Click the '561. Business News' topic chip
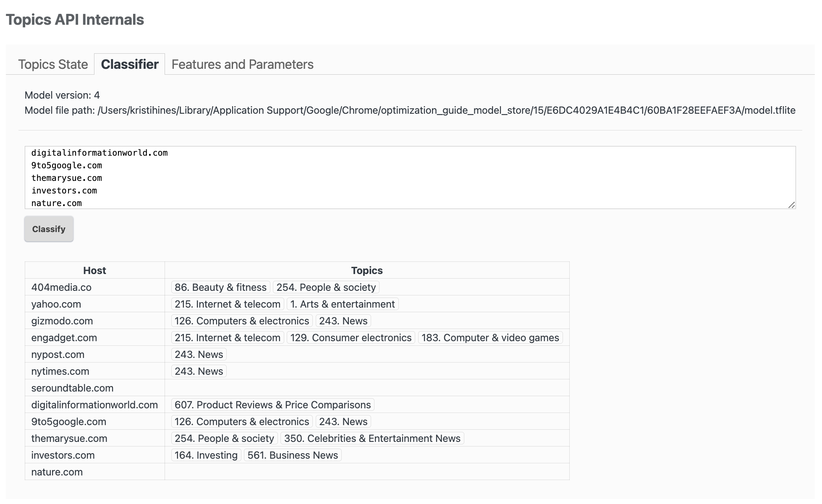Image resolution: width=822 pixels, height=504 pixels. (293, 455)
